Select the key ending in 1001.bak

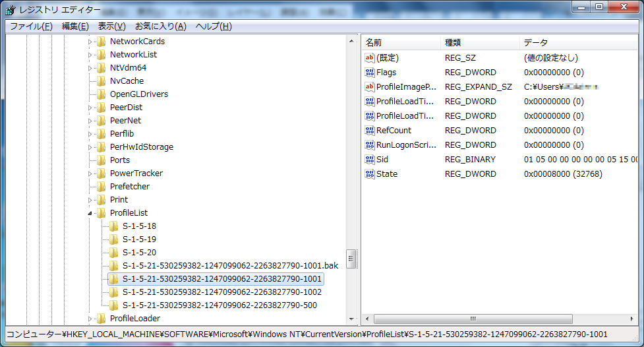click(x=231, y=266)
